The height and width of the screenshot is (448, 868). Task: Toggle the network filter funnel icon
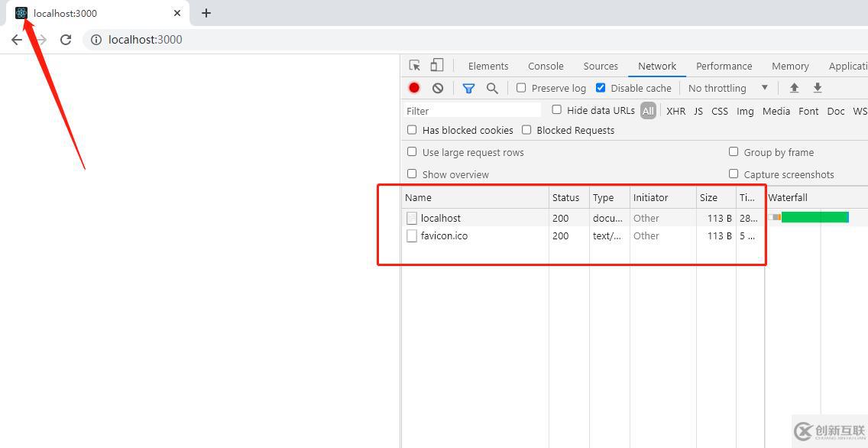coord(468,88)
